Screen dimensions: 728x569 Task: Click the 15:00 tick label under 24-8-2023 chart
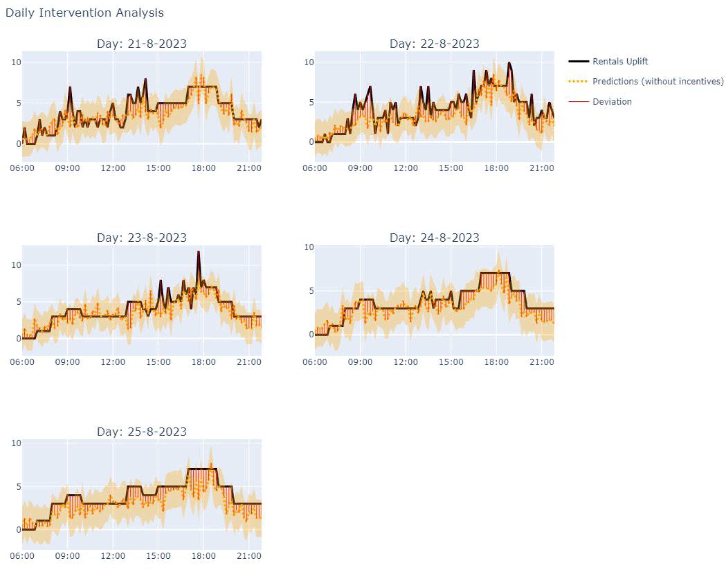[x=451, y=362]
